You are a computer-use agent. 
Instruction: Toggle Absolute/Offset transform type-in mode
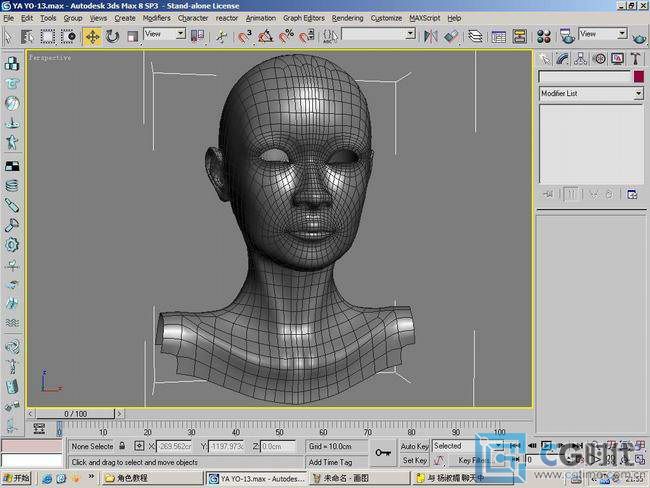click(x=139, y=446)
